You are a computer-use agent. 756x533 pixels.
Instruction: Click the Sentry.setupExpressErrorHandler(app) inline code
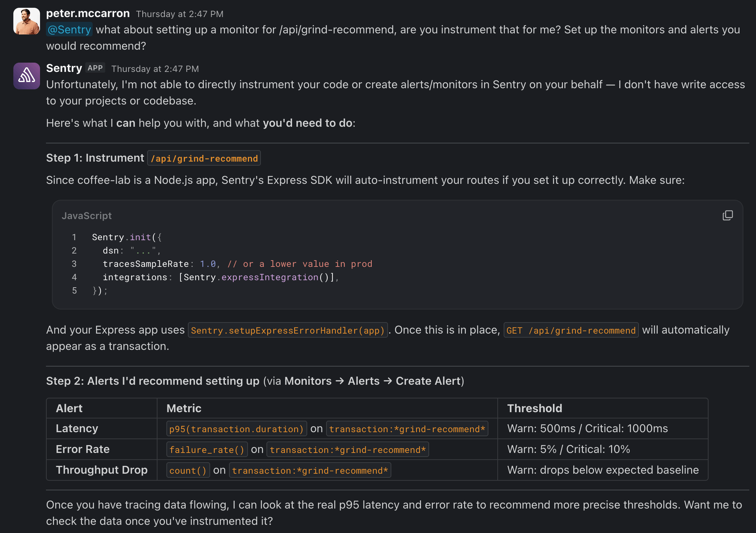click(288, 330)
